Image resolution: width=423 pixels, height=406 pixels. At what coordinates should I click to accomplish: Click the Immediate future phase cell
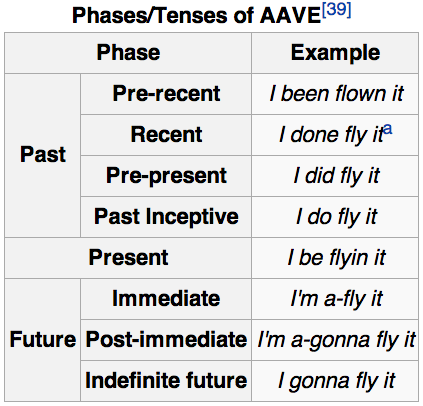pyautogui.click(x=166, y=299)
